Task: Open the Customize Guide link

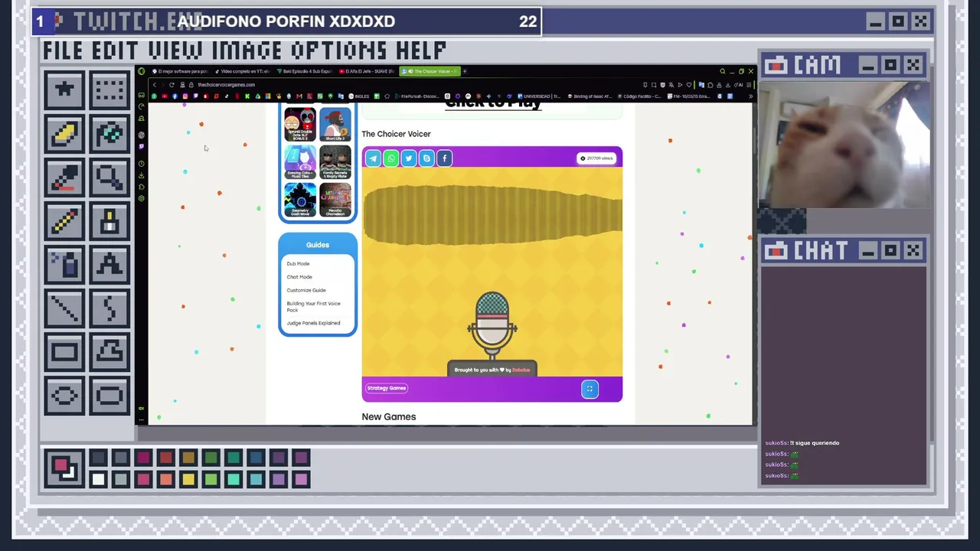Action: (306, 290)
